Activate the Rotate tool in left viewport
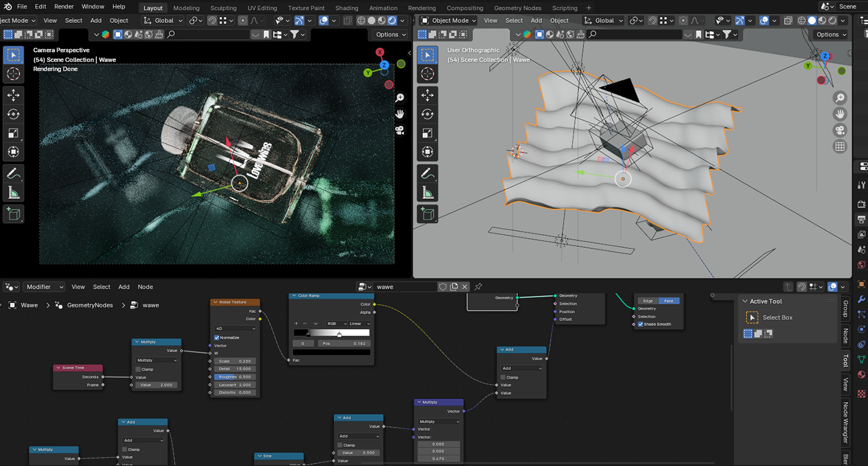This screenshot has width=868, height=466. (x=13, y=114)
